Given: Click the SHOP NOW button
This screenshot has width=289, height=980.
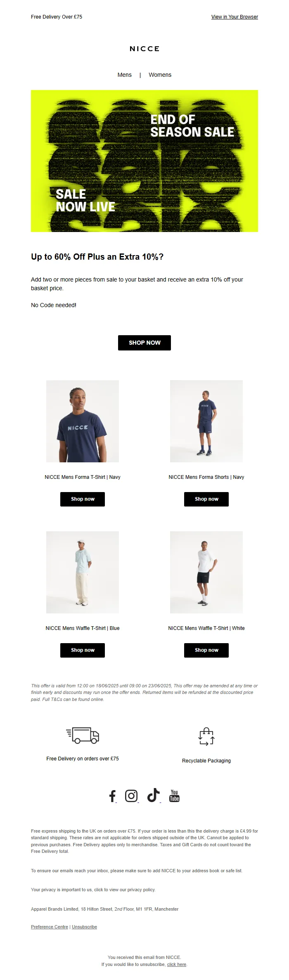Looking at the screenshot, I should 144,343.
